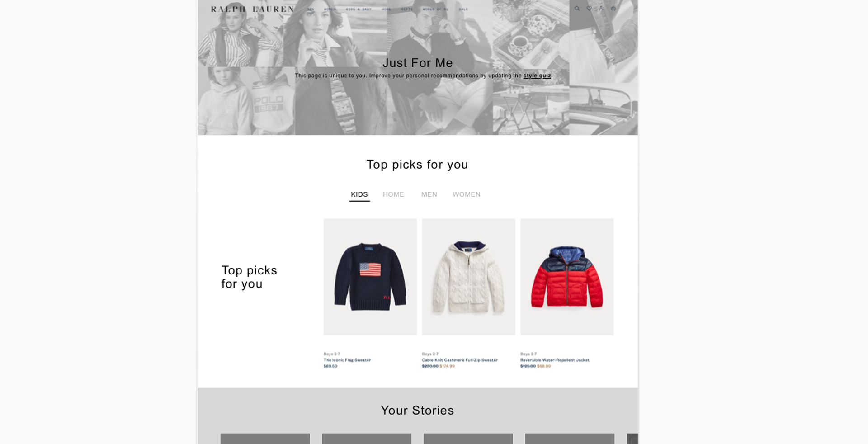Open the shopping bag icon
Viewport: 868px width, 444px height.
pos(613,8)
